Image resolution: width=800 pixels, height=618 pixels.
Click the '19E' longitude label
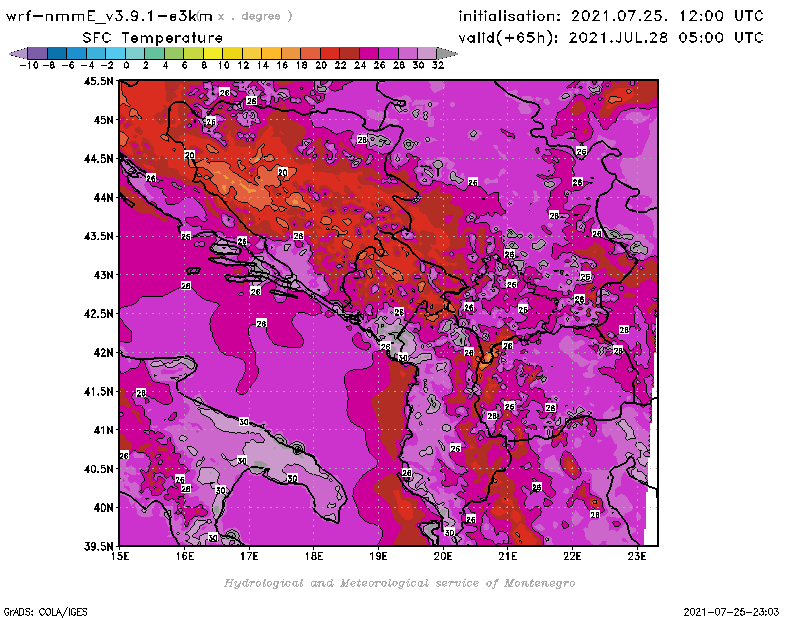pyautogui.click(x=378, y=556)
